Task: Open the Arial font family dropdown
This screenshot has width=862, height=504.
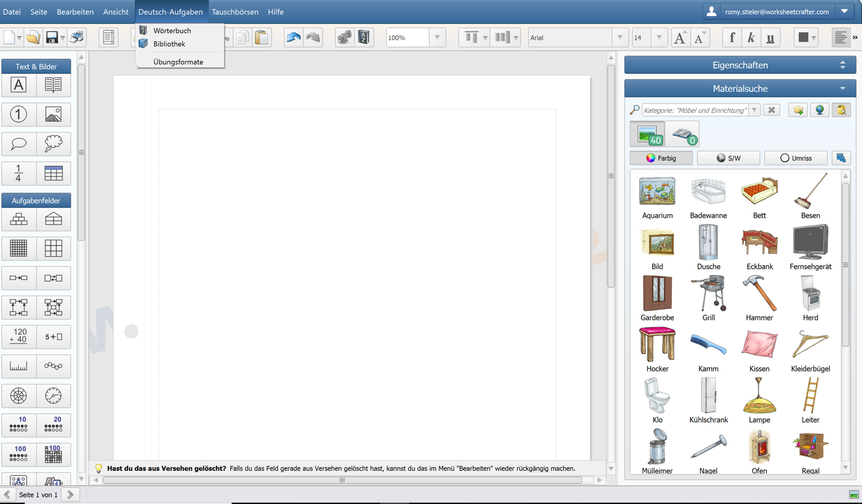Action: pyautogui.click(x=620, y=37)
